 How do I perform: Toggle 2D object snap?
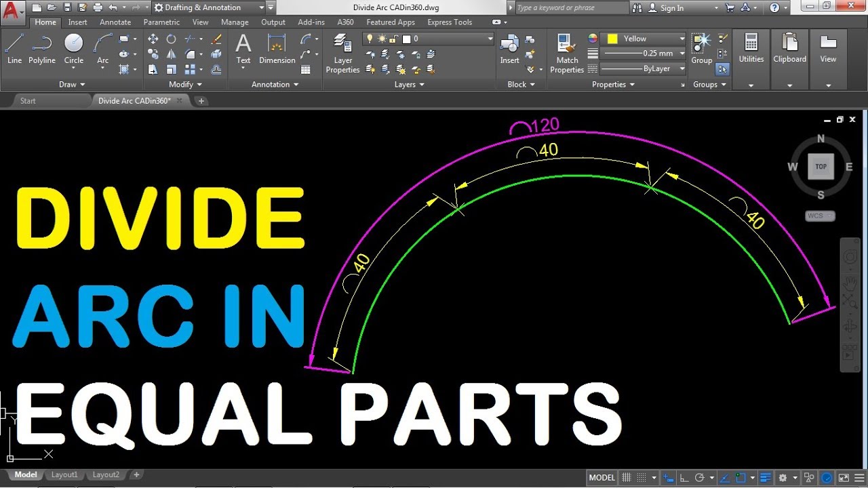click(x=741, y=477)
